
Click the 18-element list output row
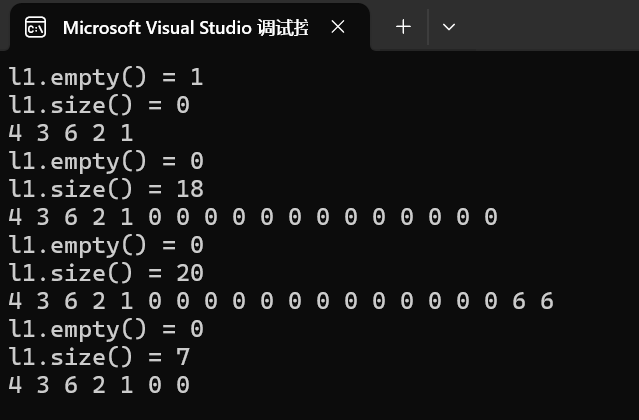click(x=252, y=217)
